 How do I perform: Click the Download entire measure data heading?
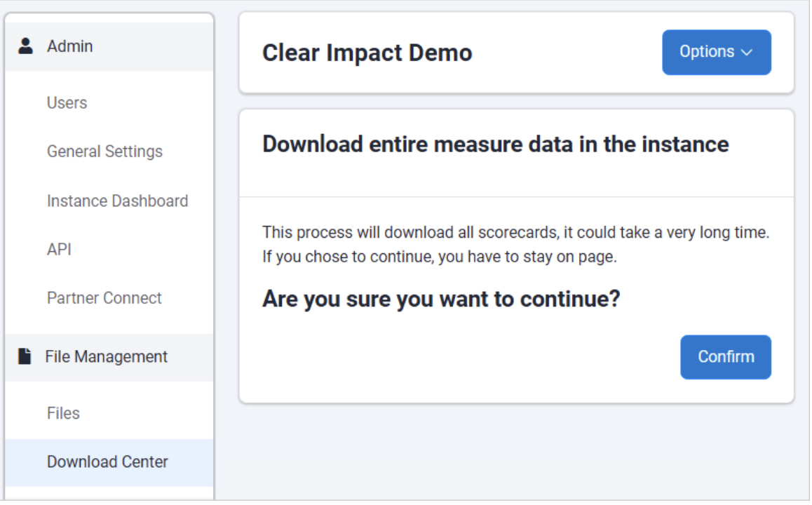495,144
